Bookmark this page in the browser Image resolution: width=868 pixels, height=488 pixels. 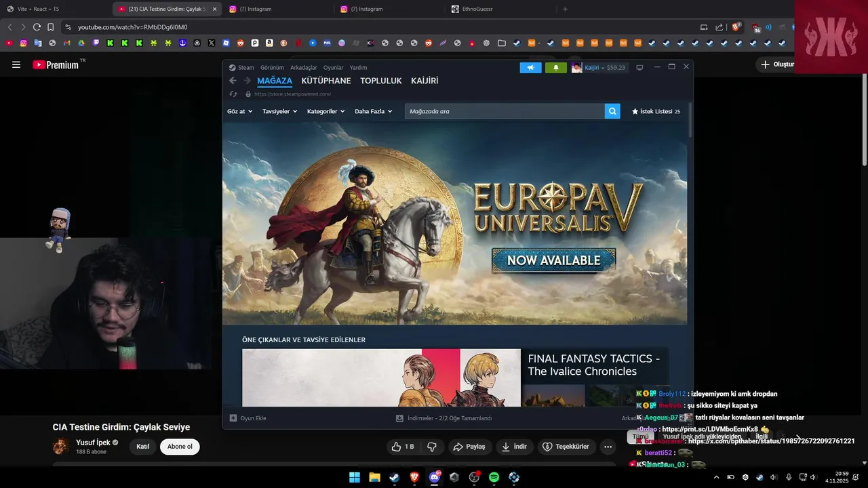(50, 27)
